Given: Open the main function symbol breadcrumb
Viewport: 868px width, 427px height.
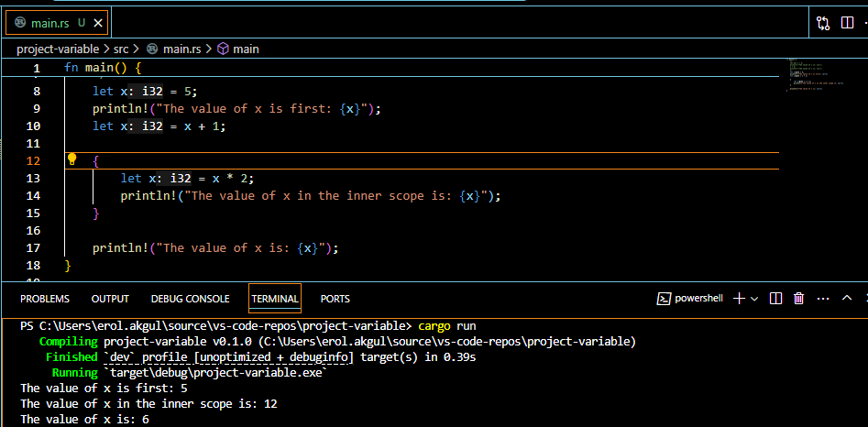Looking at the screenshot, I should click(245, 49).
